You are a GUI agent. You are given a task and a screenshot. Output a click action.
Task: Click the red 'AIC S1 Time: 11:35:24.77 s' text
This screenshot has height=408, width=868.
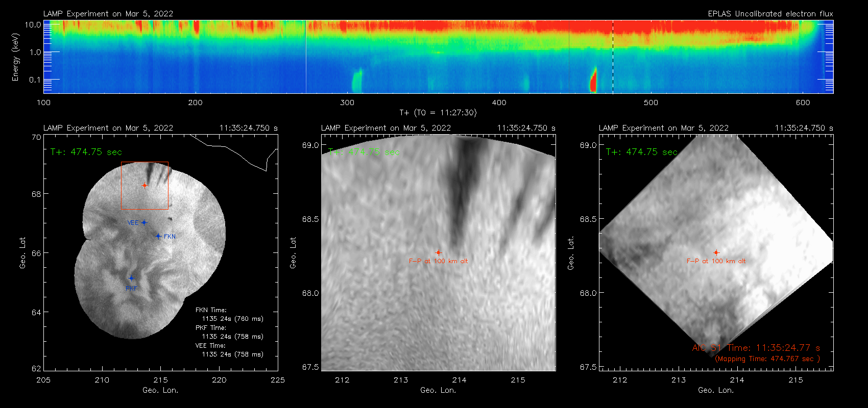click(x=756, y=348)
